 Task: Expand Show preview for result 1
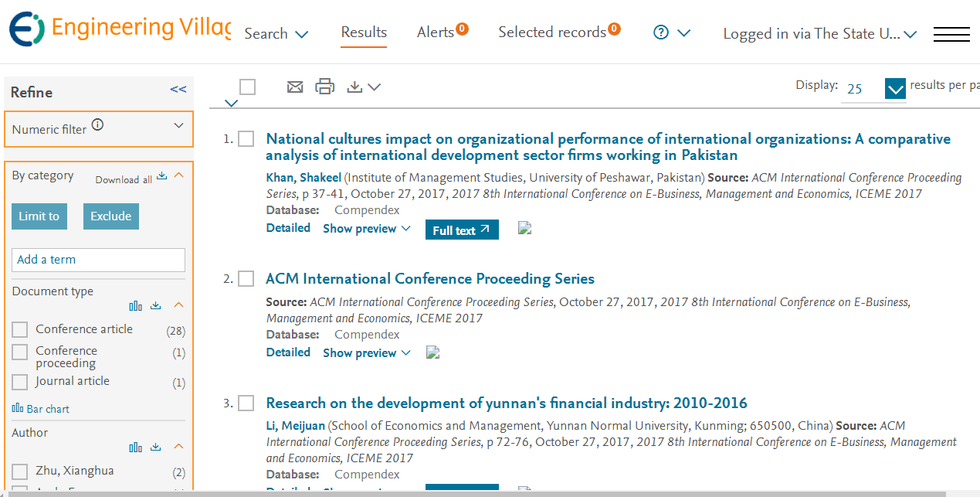[367, 229]
